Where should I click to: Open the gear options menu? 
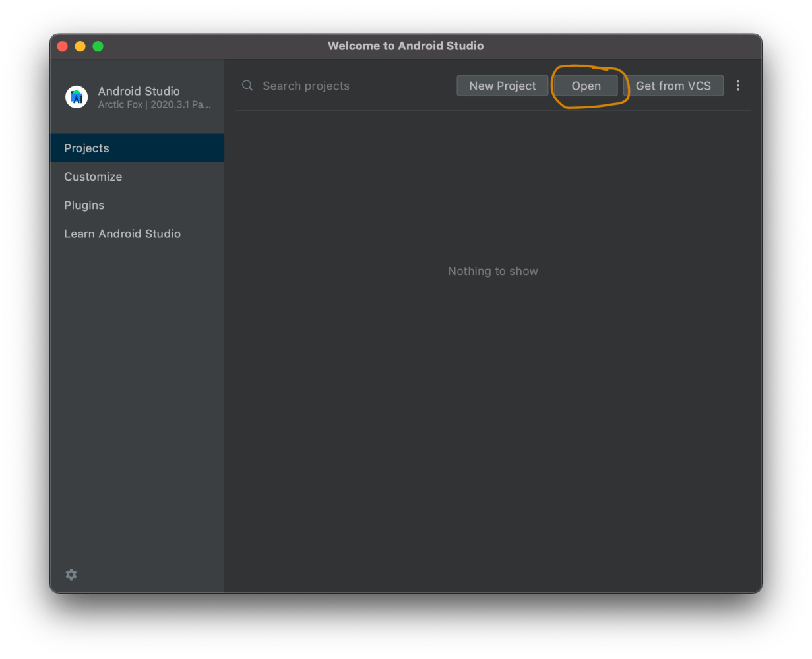(71, 575)
